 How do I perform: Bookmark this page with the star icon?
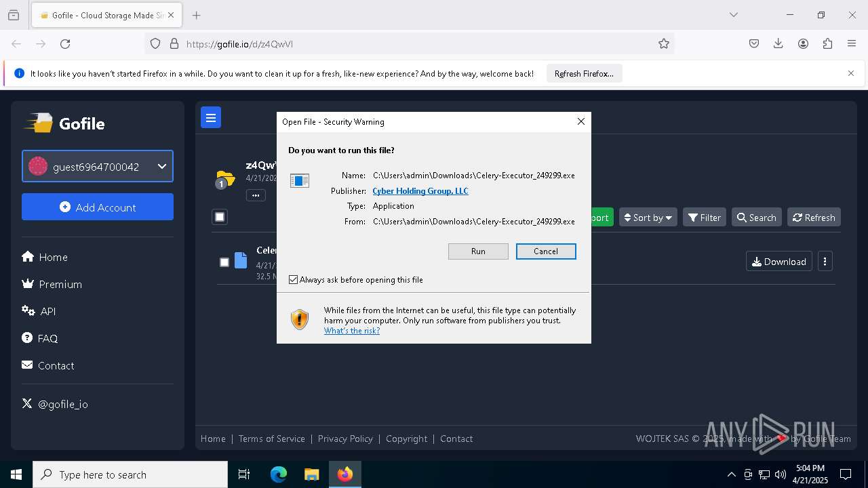tap(664, 44)
